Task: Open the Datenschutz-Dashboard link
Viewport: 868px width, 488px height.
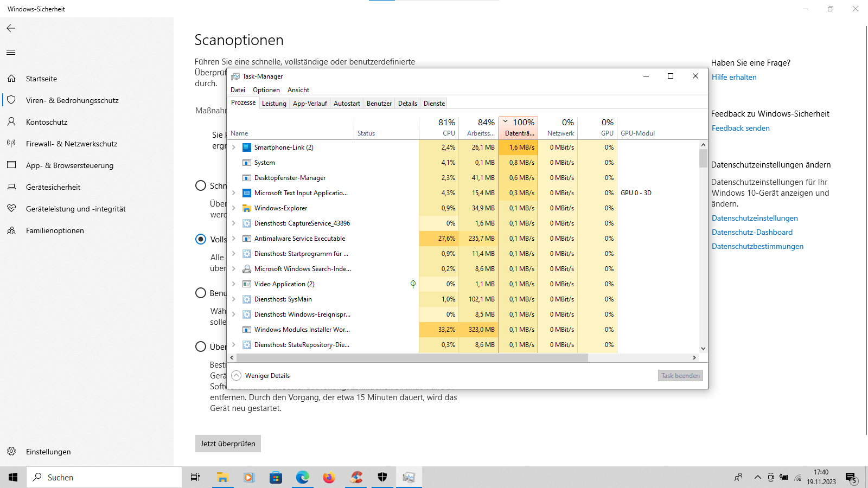Action: [752, 232]
